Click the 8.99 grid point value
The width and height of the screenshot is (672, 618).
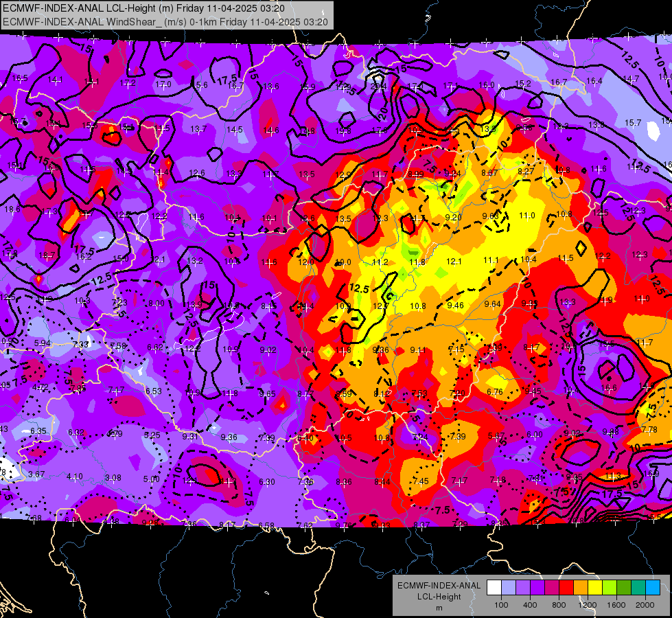tap(416, 174)
